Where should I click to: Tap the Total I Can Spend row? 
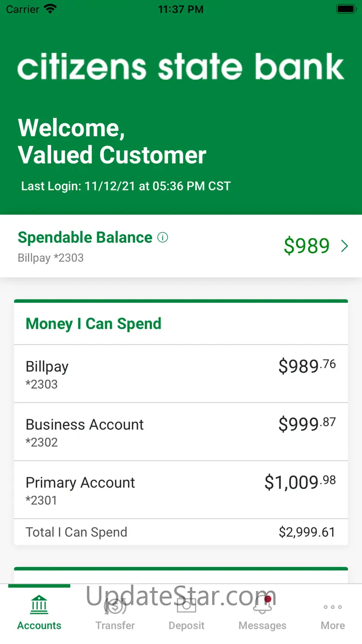pyautogui.click(x=181, y=532)
